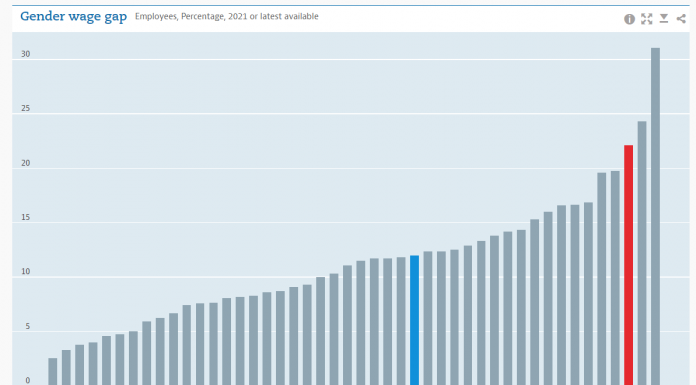
Task: Click the 0 y-axis label
Action: (x=28, y=381)
